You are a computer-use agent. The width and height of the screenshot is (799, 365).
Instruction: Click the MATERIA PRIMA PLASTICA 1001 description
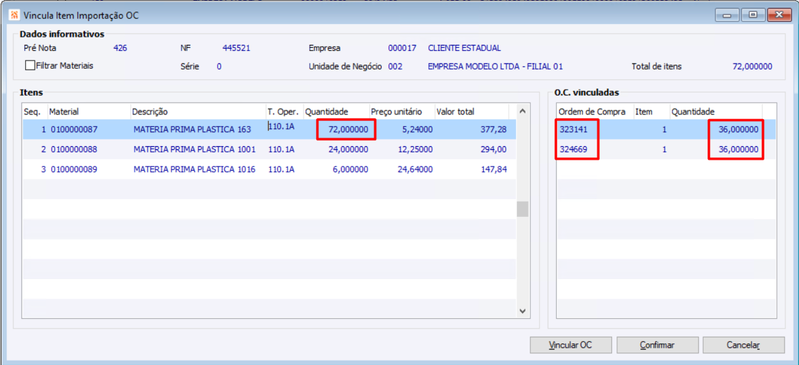point(194,149)
